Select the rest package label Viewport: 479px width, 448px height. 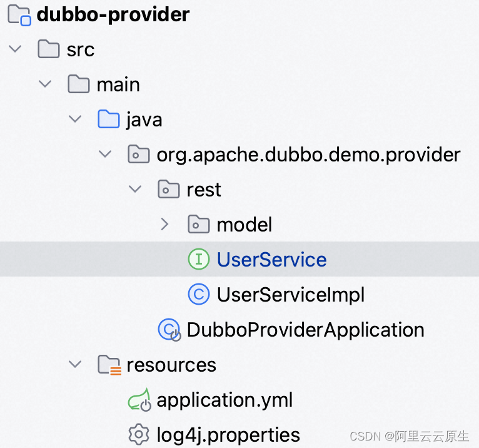204,190
